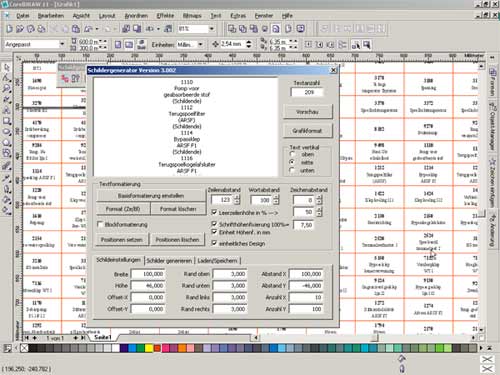The width and height of the screenshot is (500, 375).
Task: Click the Textanzahl field showing 209
Action: click(307, 92)
